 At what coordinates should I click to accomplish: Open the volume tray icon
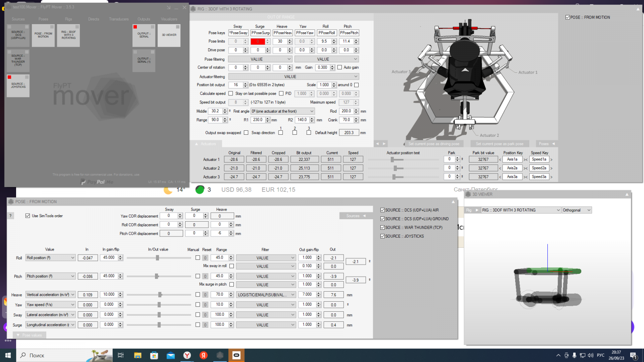[590, 355]
